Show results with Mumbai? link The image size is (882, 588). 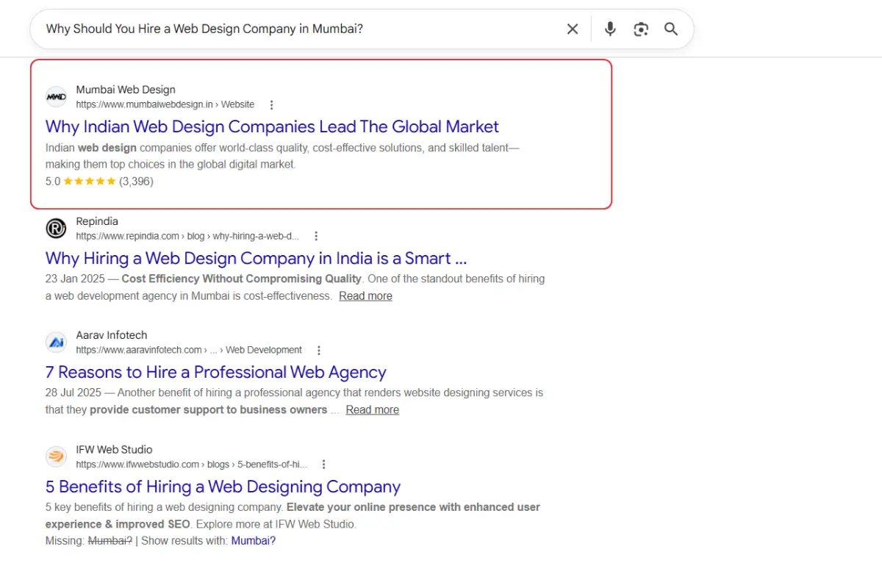tap(254, 541)
